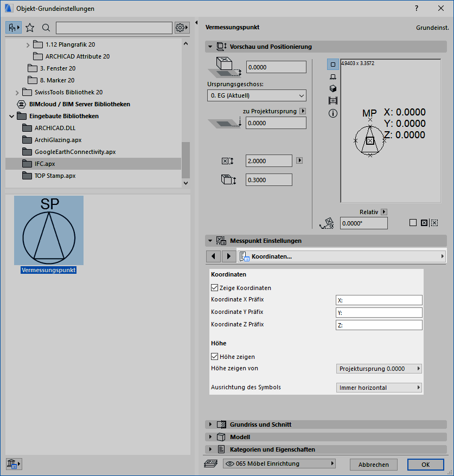Click the object height dimension icon
454x476 pixels.
pyautogui.click(x=228, y=179)
